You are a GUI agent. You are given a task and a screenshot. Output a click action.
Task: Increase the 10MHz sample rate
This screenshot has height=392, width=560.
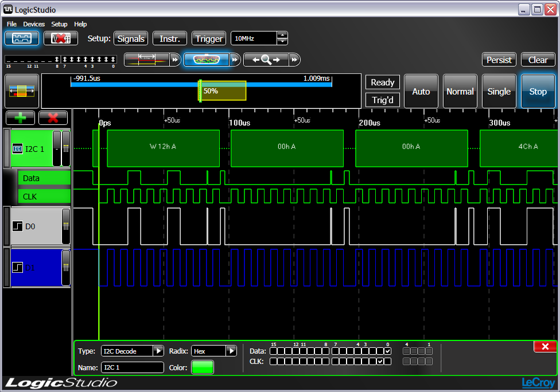282,35
